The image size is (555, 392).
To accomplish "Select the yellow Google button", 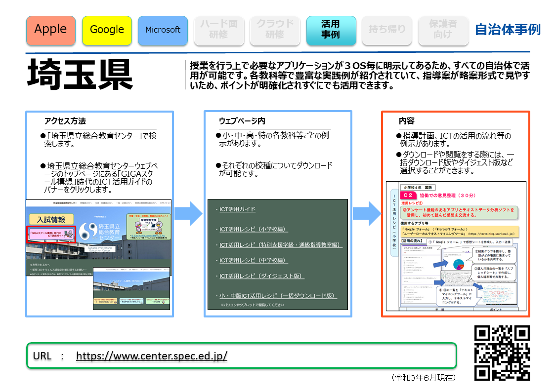I will click(x=107, y=30).
